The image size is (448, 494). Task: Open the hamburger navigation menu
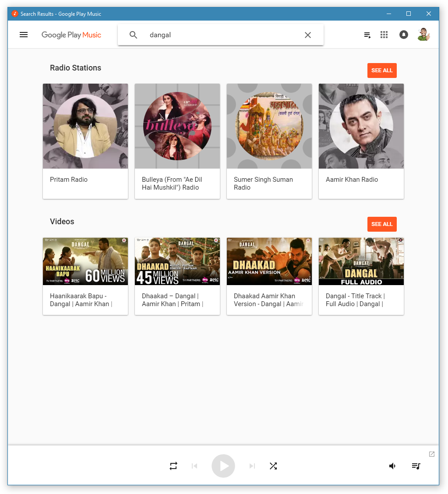(24, 35)
